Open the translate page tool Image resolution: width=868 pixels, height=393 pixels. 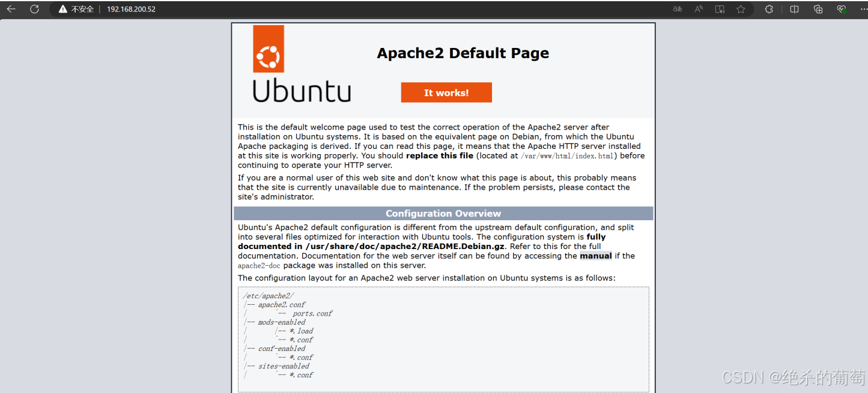coord(677,9)
